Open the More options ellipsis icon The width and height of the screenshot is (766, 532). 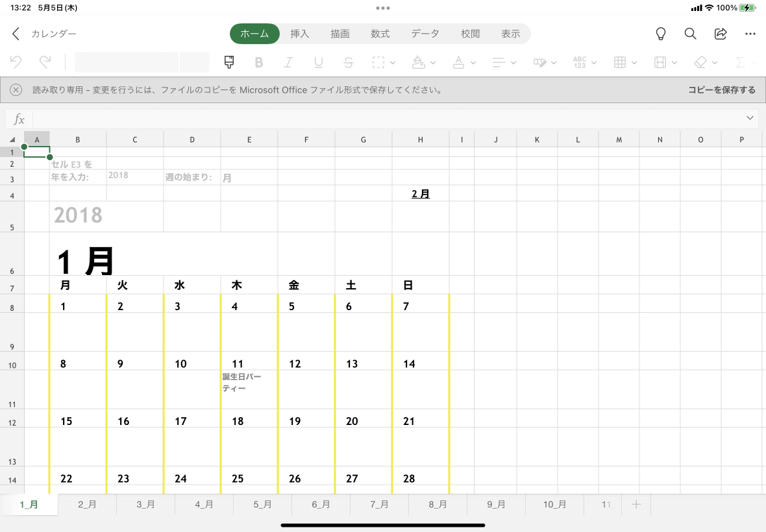coord(750,33)
